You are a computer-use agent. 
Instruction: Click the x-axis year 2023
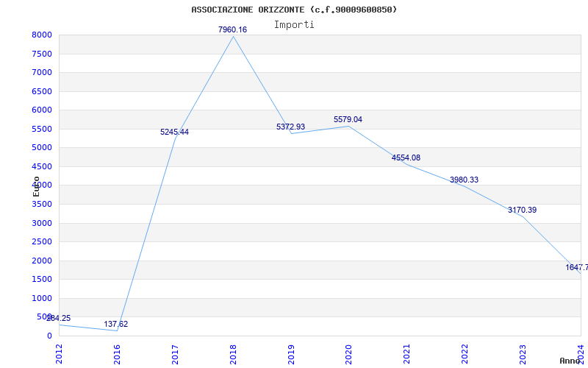[523, 354]
